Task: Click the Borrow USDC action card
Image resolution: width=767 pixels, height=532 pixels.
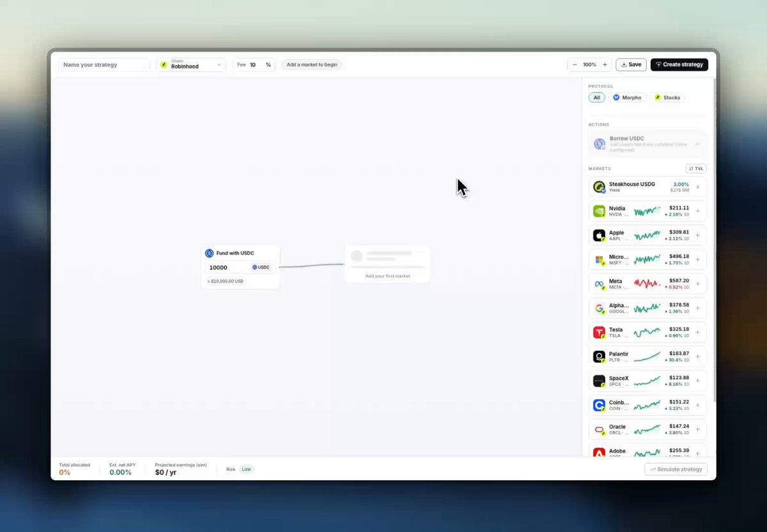Action: click(647, 144)
